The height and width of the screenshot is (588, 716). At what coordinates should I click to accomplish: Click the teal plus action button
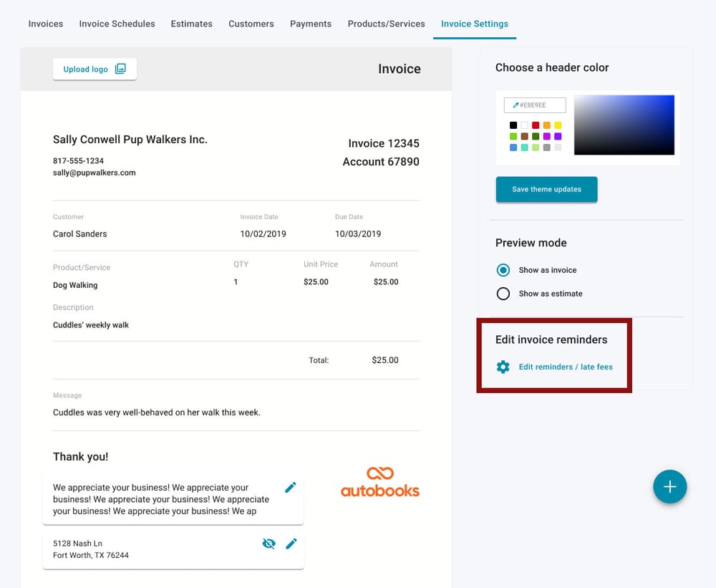pos(670,486)
